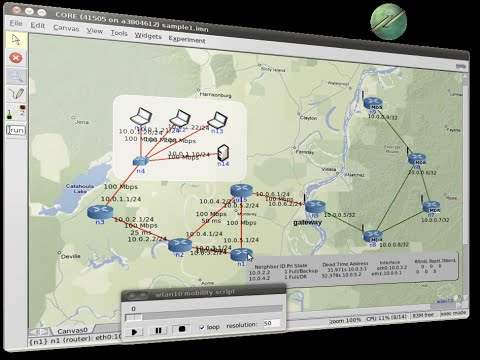Toggle the loop checkbox

coord(202,327)
